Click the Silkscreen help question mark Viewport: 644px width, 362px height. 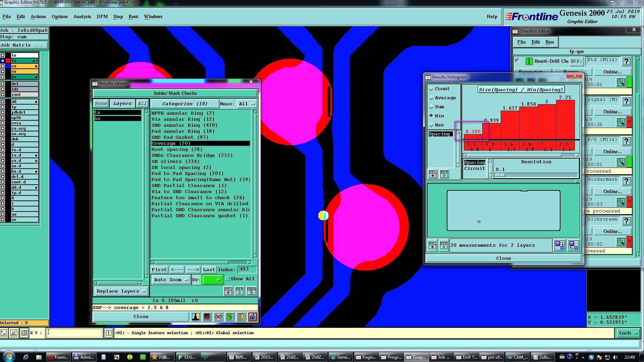[x=626, y=221]
